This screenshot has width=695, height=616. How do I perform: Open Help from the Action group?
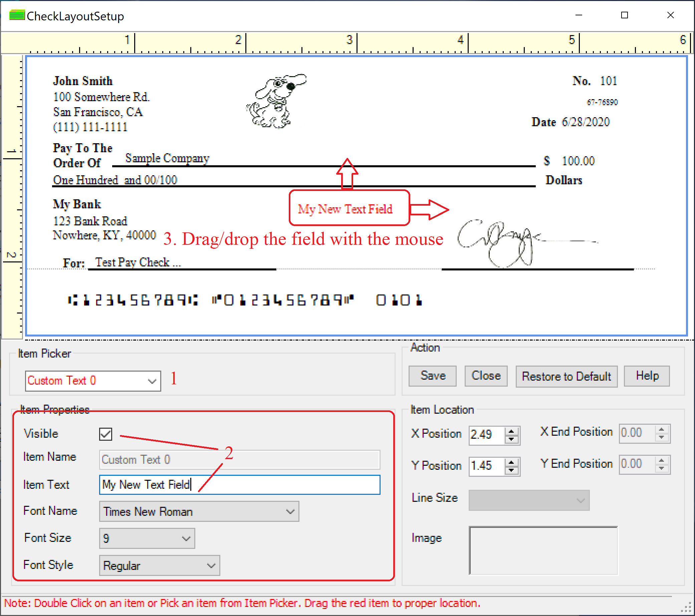coord(647,376)
